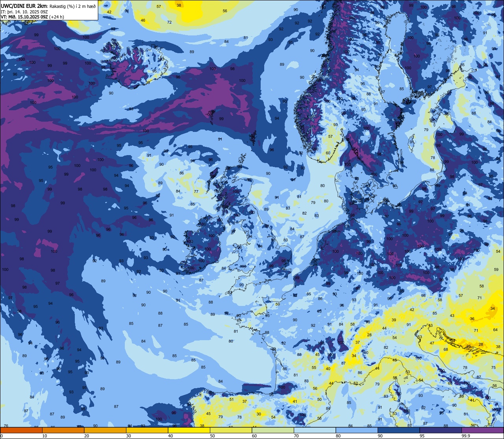504x439 pixels.
Task: Click the 'UWC/DINI EUR 2km' title text
Action: click(24, 6)
